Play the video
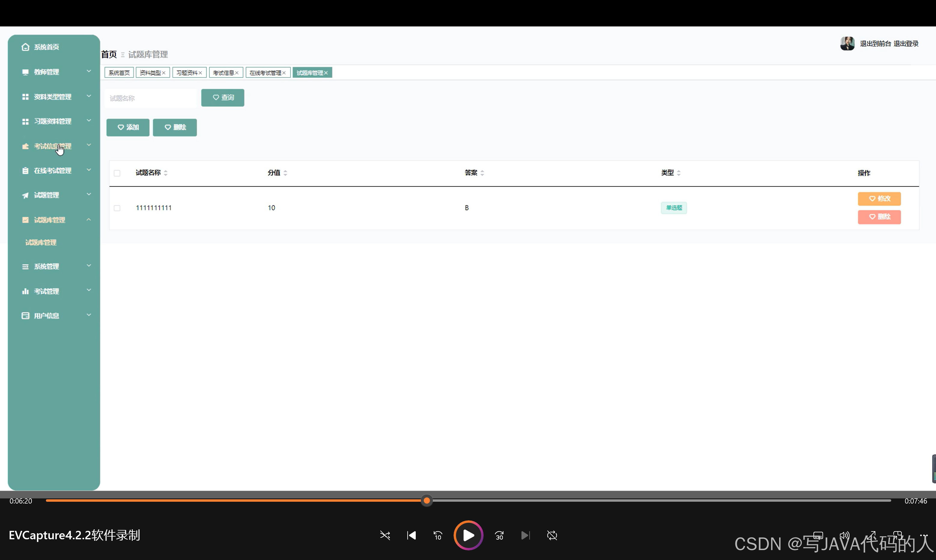Viewport: 936px width, 560px height. pyautogui.click(x=468, y=535)
